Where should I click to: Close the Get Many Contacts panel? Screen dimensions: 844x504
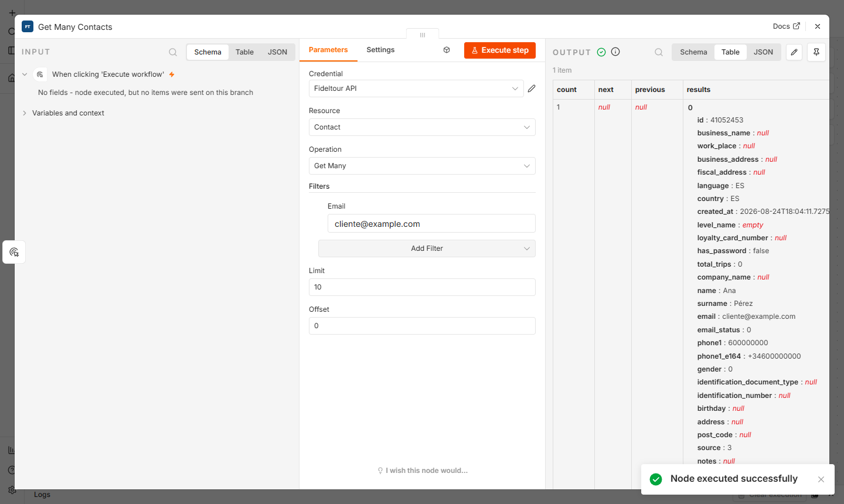point(818,26)
